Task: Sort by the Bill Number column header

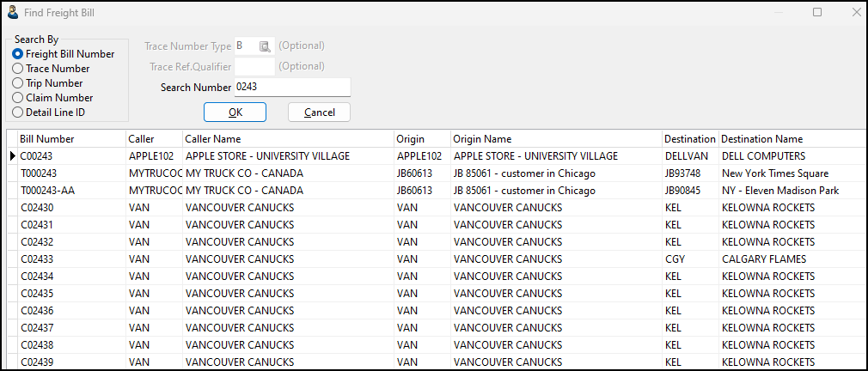Action: [x=47, y=139]
